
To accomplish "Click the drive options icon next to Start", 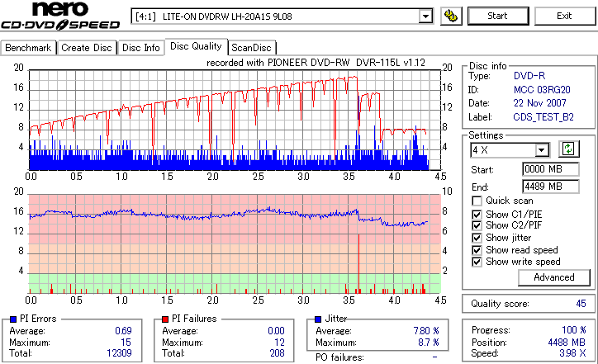I will click(x=451, y=16).
